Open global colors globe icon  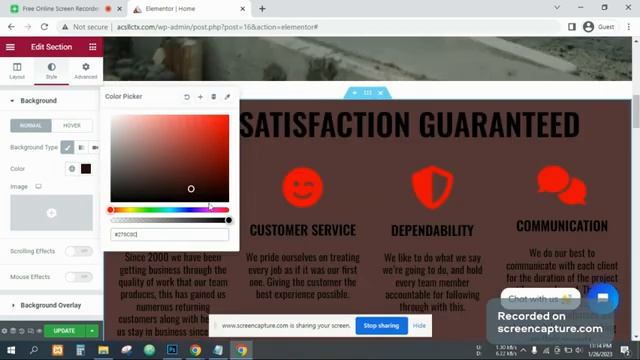[72, 169]
